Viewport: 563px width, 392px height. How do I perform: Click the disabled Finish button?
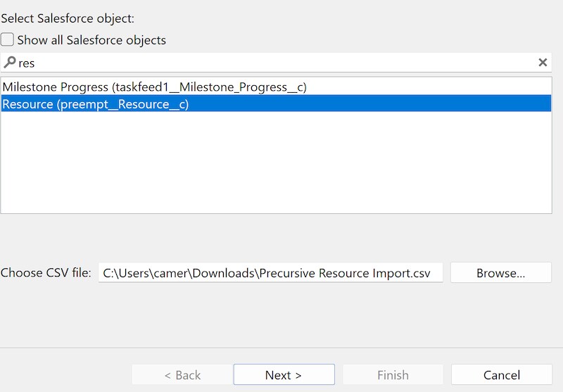click(393, 374)
